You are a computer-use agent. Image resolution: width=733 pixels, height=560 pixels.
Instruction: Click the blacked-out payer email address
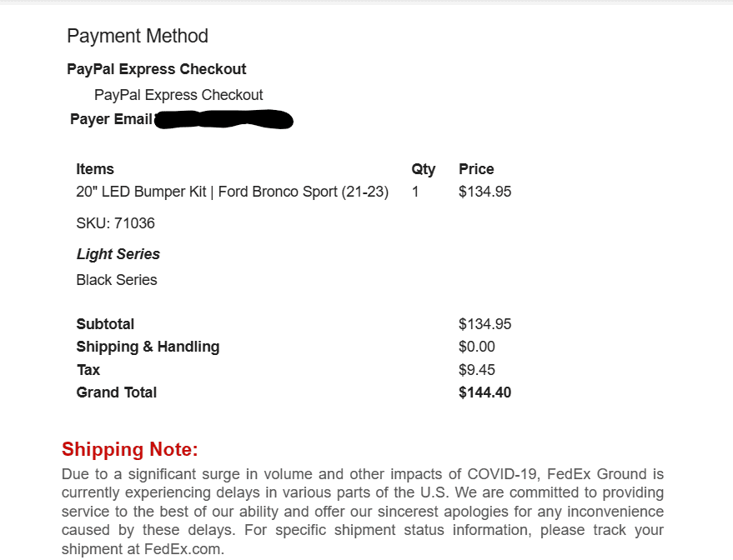225,120
